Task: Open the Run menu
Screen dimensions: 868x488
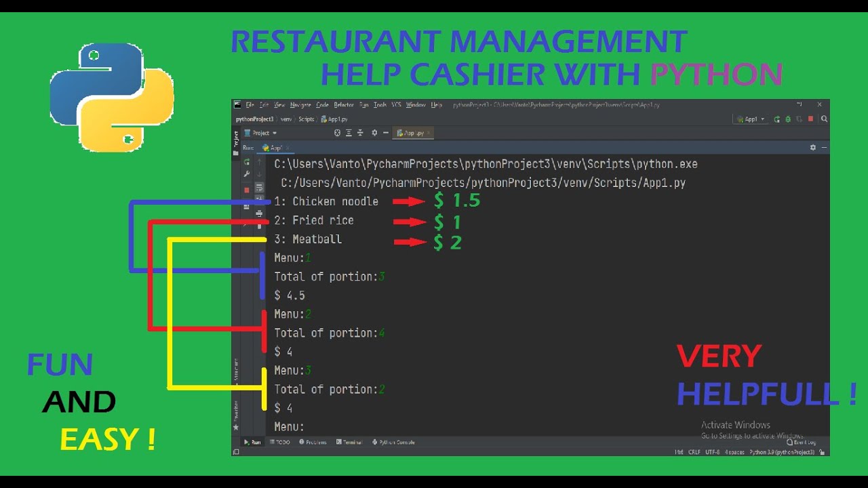Action: (363, 105)
